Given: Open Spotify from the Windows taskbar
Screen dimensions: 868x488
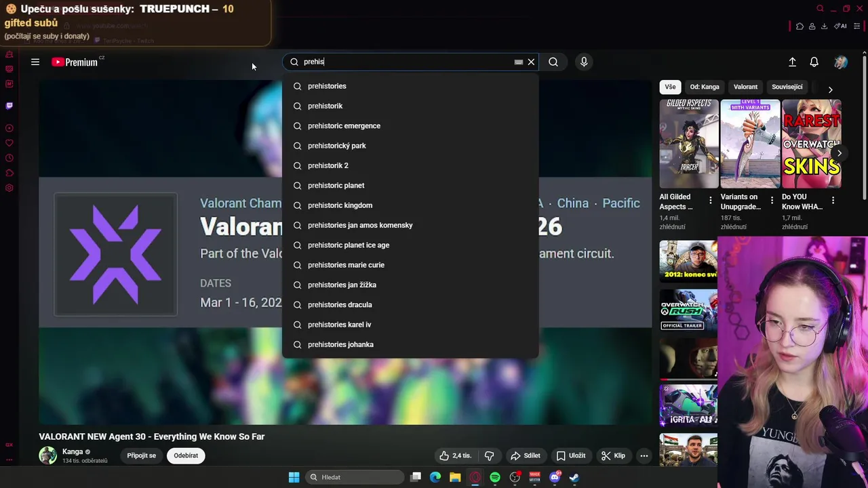Looking at the screenshot, I should click(x=495, y=477).
